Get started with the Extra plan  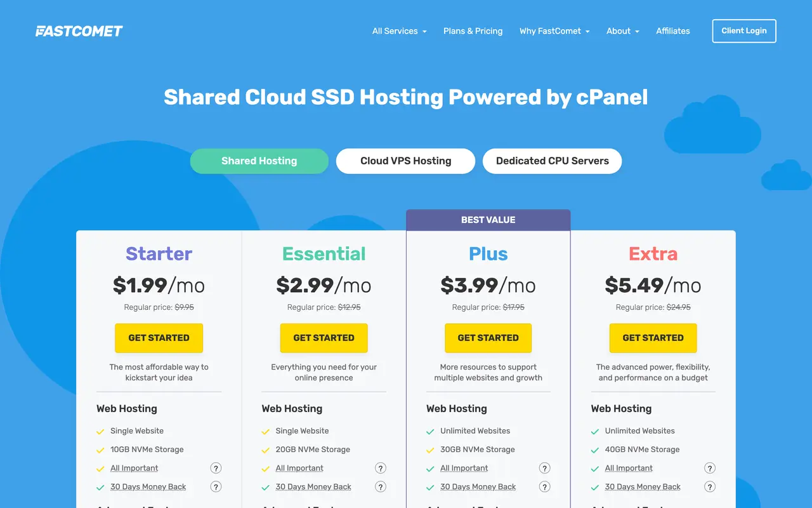click(x=653, y=338)
